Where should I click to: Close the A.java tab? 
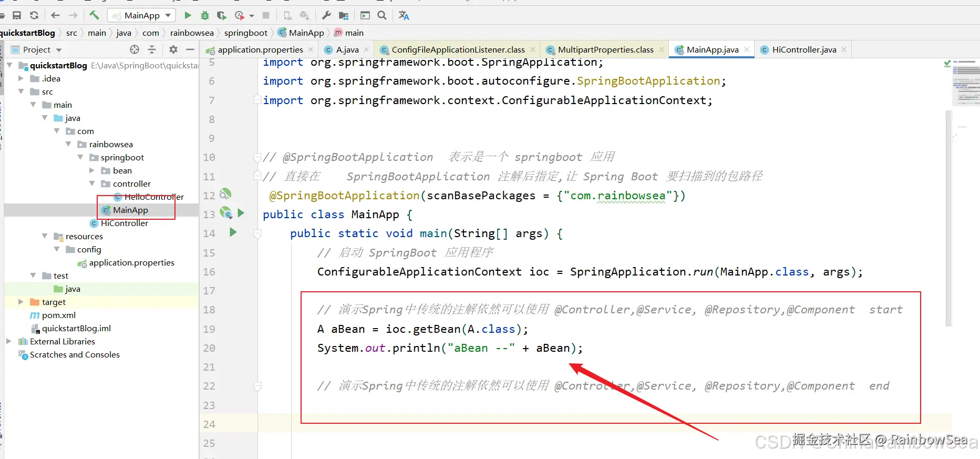point(366,49)
